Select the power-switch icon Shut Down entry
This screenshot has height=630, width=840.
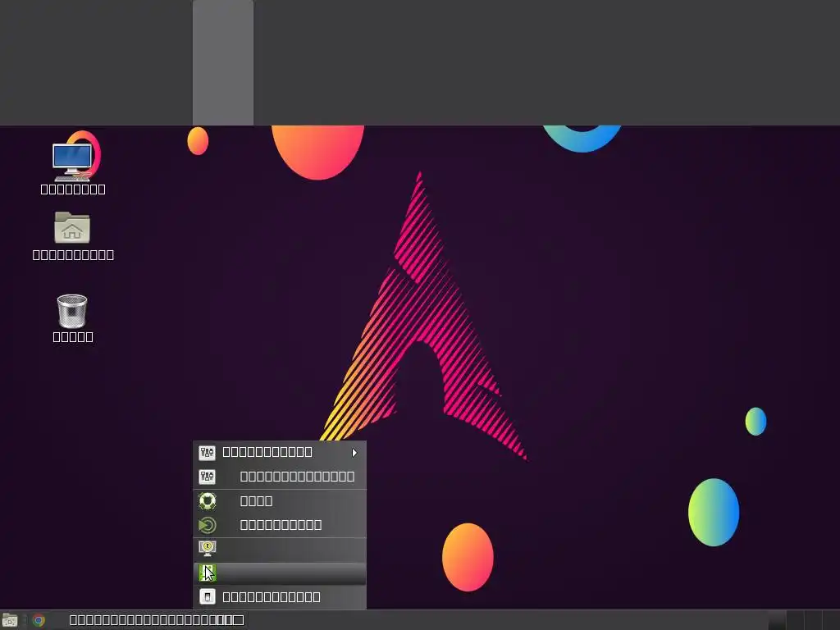click(280, 597)
